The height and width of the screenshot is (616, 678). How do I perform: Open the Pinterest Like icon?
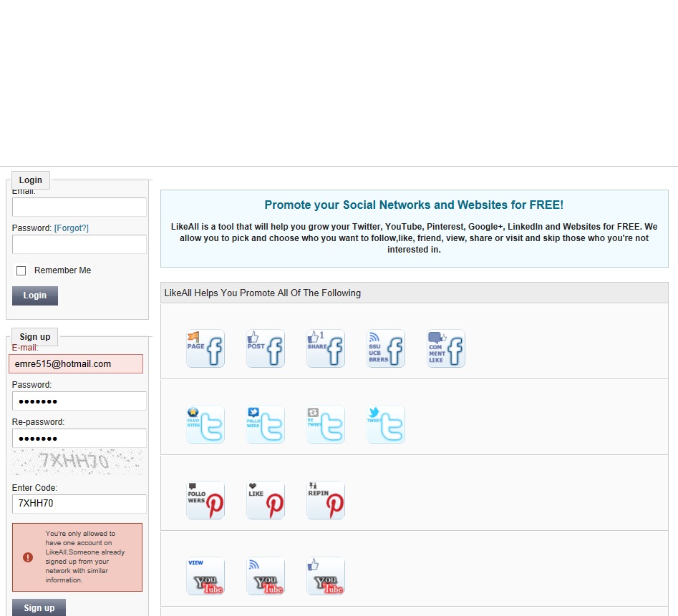click(266, 500)
